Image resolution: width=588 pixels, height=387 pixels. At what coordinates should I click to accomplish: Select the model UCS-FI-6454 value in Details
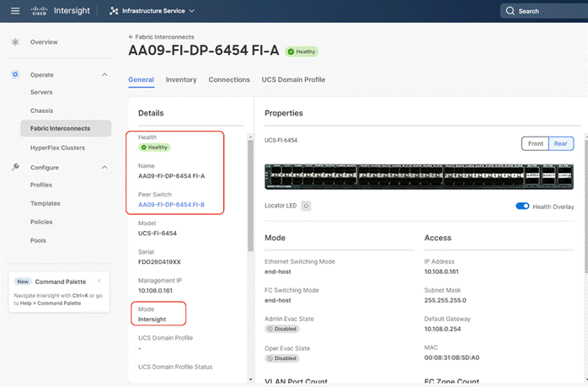click(158, 233)
